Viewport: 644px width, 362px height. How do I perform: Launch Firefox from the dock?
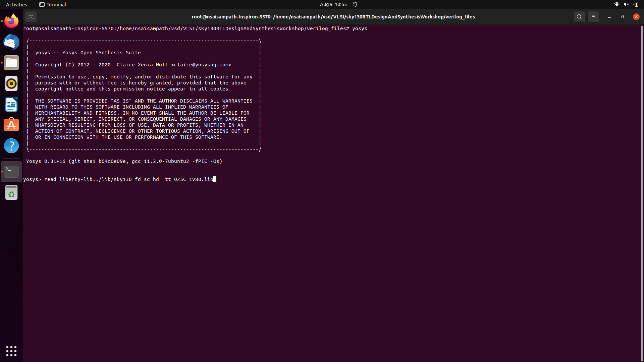pyautogui.click(x=11, y=21)
